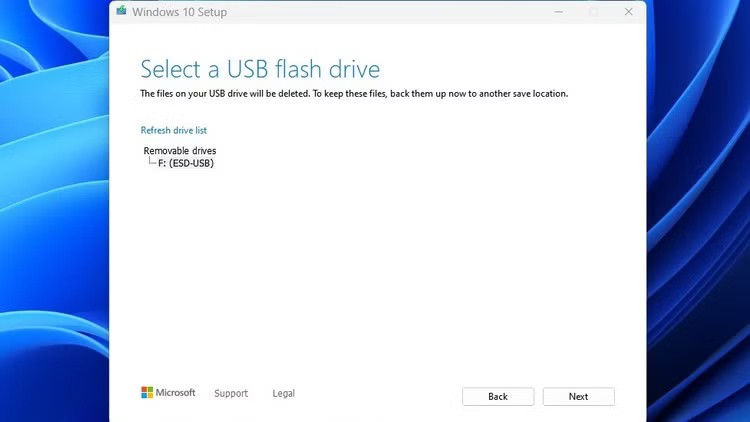750x422 pixels.
Task: Choose the F: (ESD-USB) drive
Action: [186, 163]
